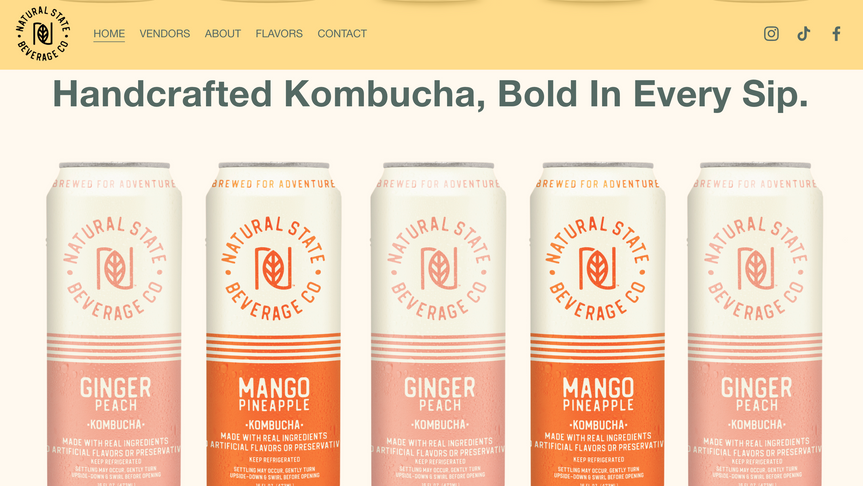Click the leaf emblem on the rightmost can
Viewport: 863px width, 486px height.
tap(756, 269)
